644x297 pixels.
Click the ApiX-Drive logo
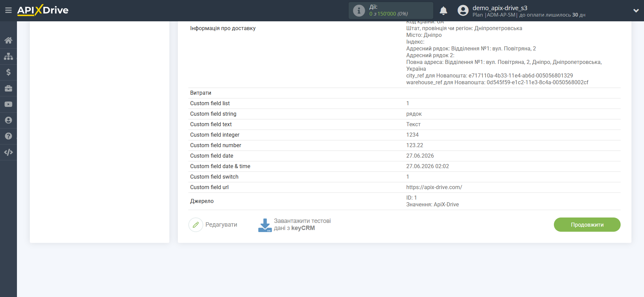tap(43, 10)
